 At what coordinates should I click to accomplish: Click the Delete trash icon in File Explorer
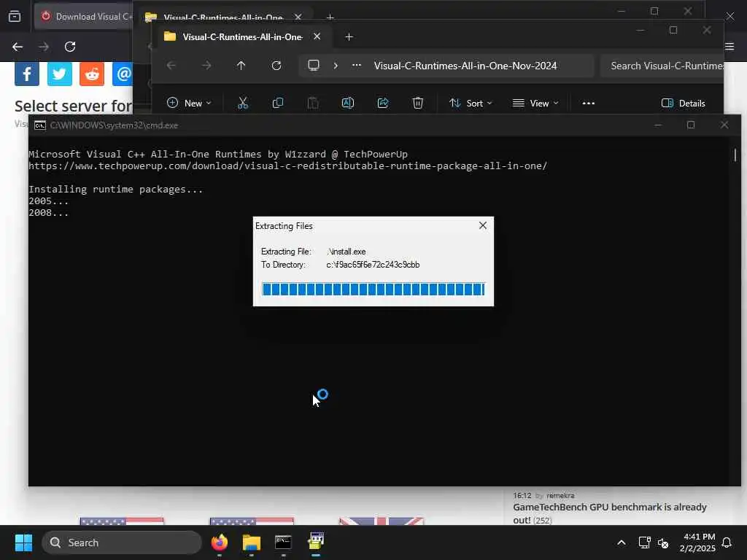click(x=418, y=103)
